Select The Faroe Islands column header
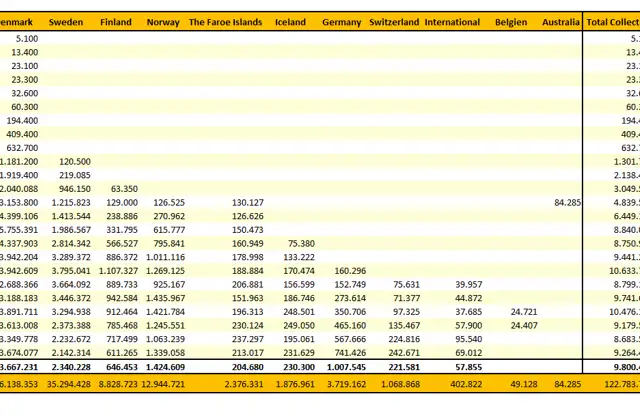640x420 pixels. click(x=225, y=22)
